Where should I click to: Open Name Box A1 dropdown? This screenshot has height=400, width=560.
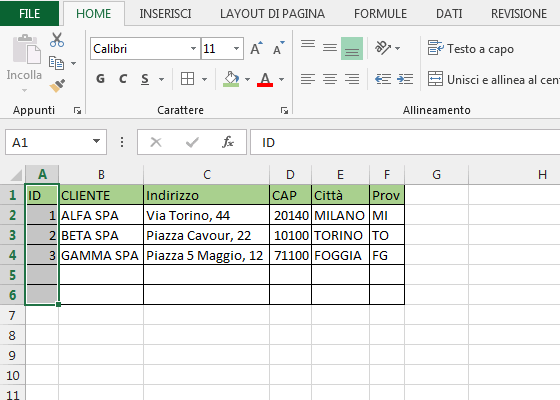coord(96,141)
